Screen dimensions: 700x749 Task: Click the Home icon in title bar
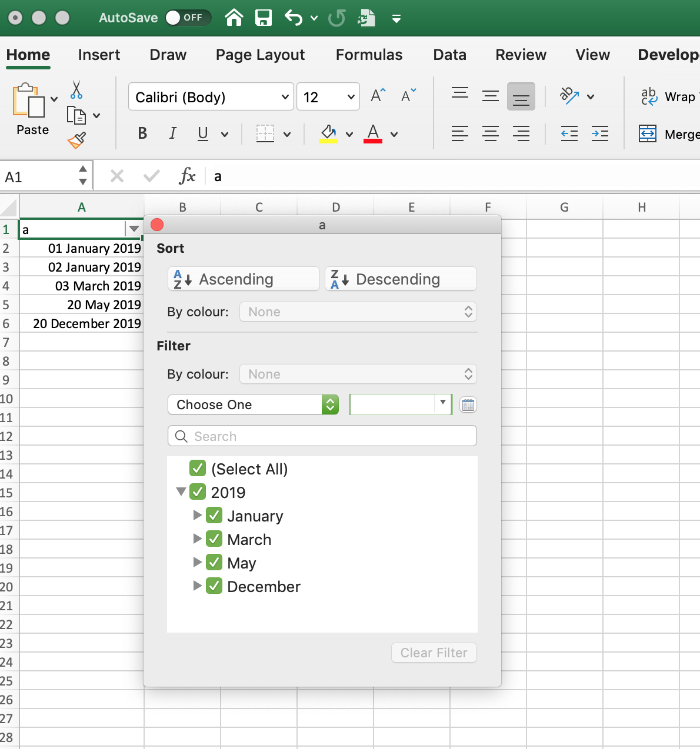click(234, 18)
